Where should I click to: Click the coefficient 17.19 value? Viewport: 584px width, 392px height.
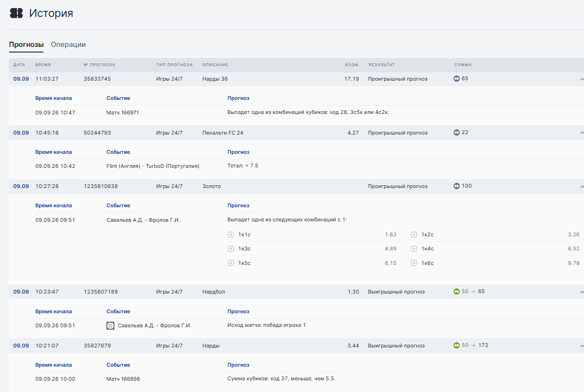coord(352,79)
